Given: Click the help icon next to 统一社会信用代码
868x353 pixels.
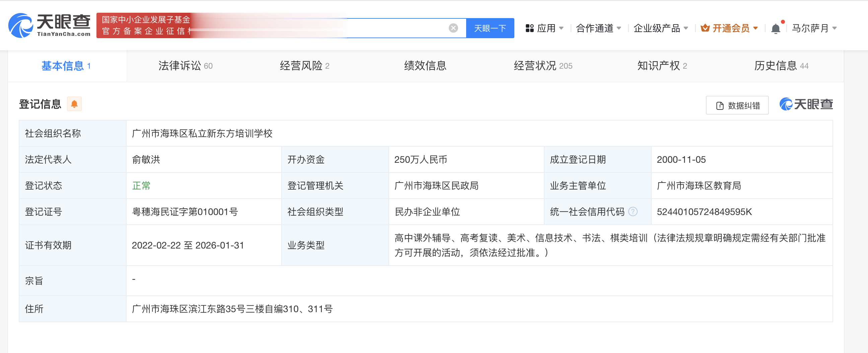Looking at the screenshot, I should [x=633, y=211].
